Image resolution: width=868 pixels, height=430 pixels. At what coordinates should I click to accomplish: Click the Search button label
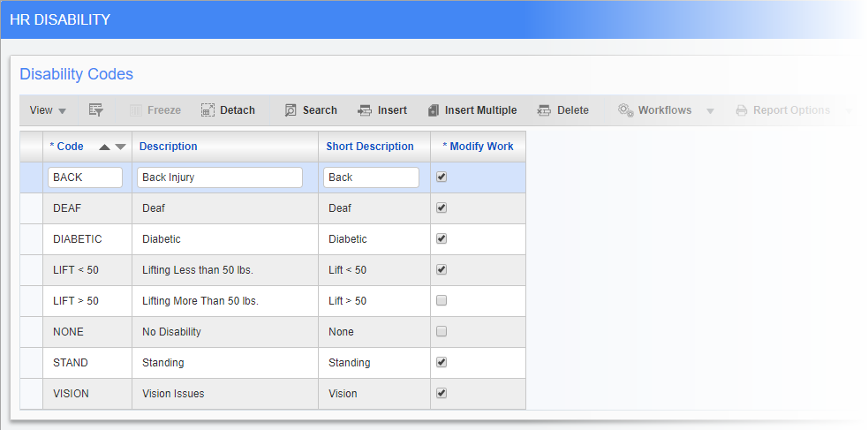point(320,110)
